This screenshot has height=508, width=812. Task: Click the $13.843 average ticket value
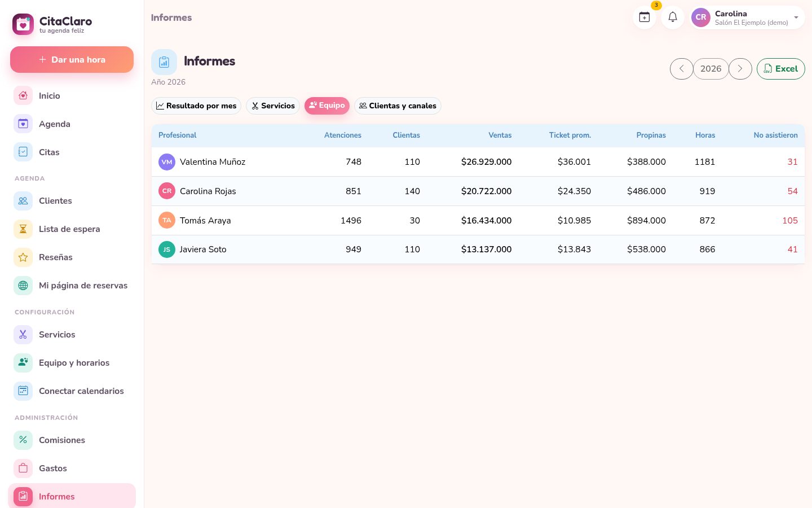(575, 249)
